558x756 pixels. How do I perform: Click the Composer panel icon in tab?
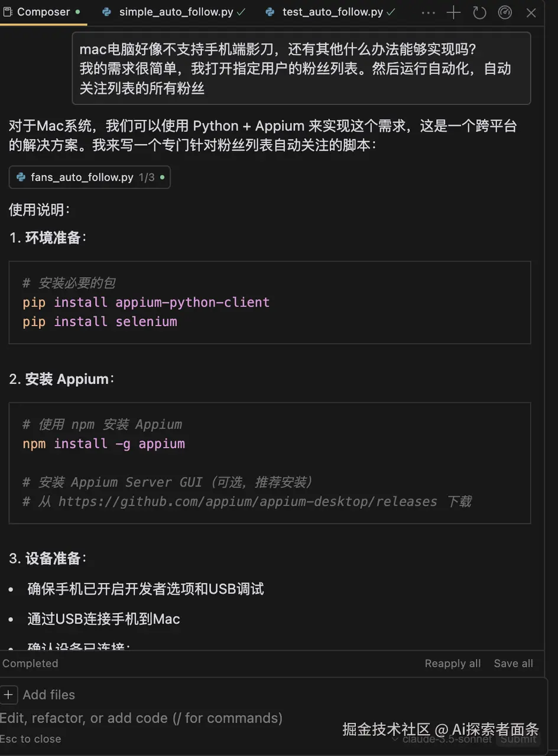point(8,12)
